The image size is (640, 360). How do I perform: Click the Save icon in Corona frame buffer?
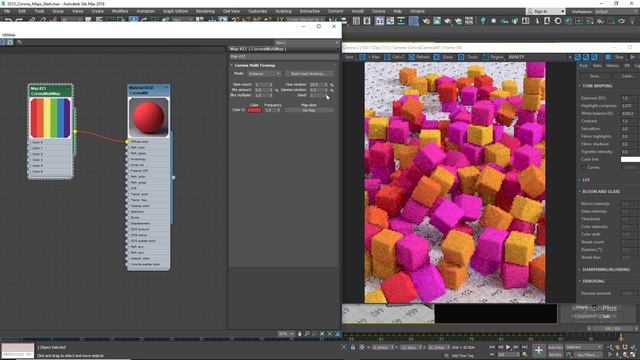(349, 57)
